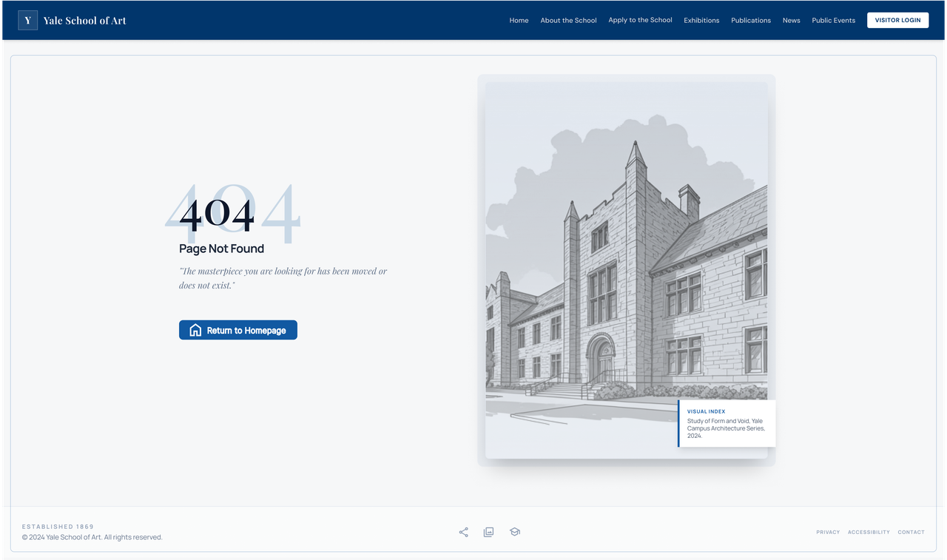Click the graduation cap icon in the footer

click(515, 532)
